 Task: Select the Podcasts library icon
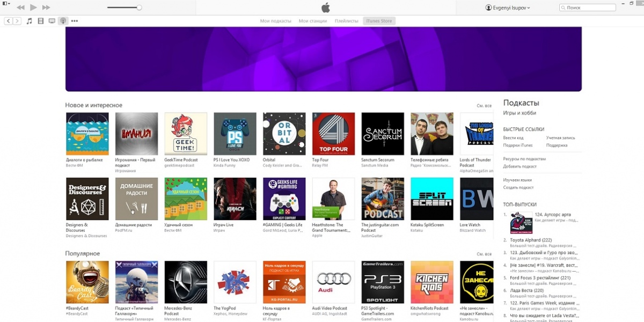coord(63,21)
